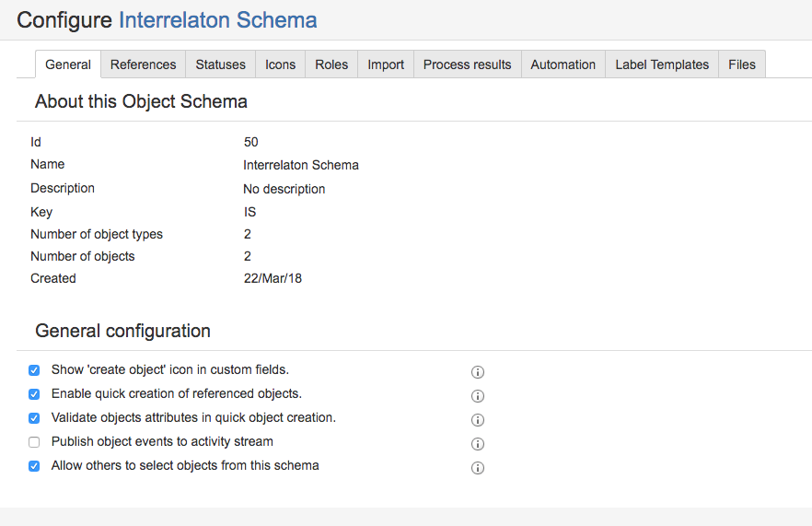Open the Label Templates tab
This screenshot has height=526, width=812.
click(662, 64)
